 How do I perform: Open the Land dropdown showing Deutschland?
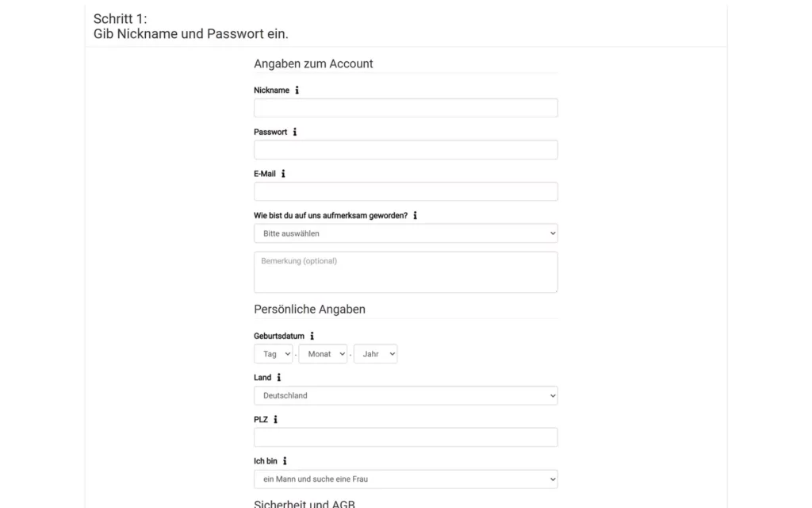405,395
